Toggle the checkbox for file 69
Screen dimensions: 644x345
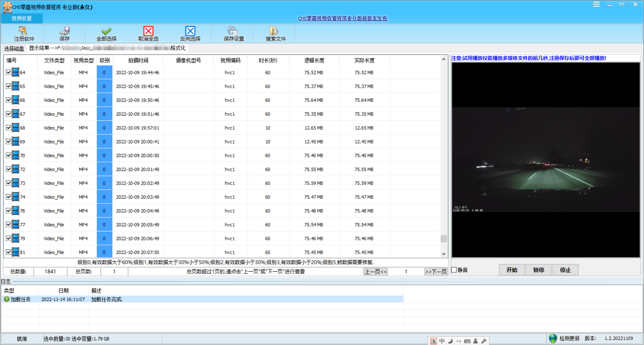coord(8,141)
